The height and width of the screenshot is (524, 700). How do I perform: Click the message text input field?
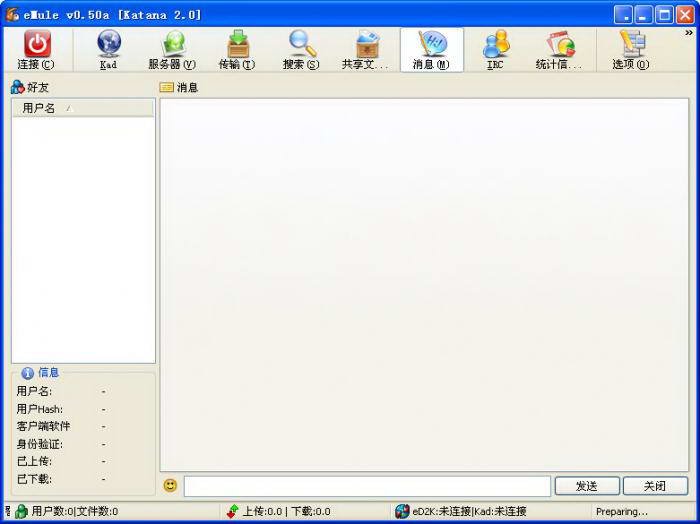[367, 486]
